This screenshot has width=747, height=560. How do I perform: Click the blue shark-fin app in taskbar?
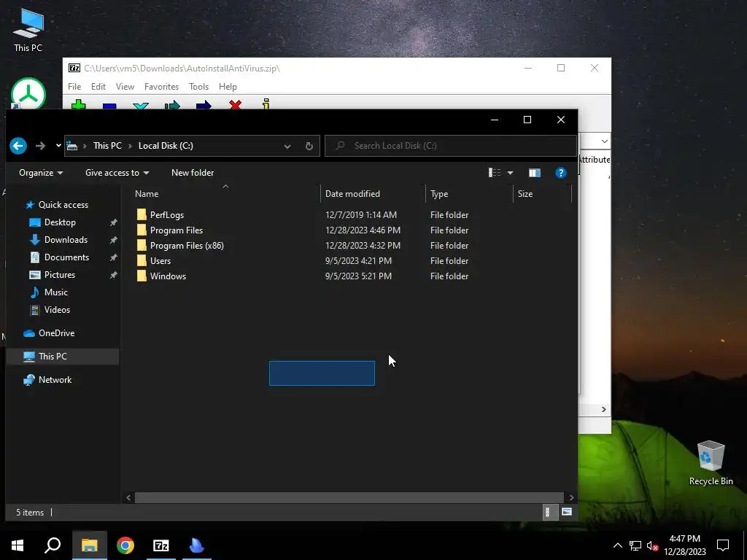click(x=197, y=545)
